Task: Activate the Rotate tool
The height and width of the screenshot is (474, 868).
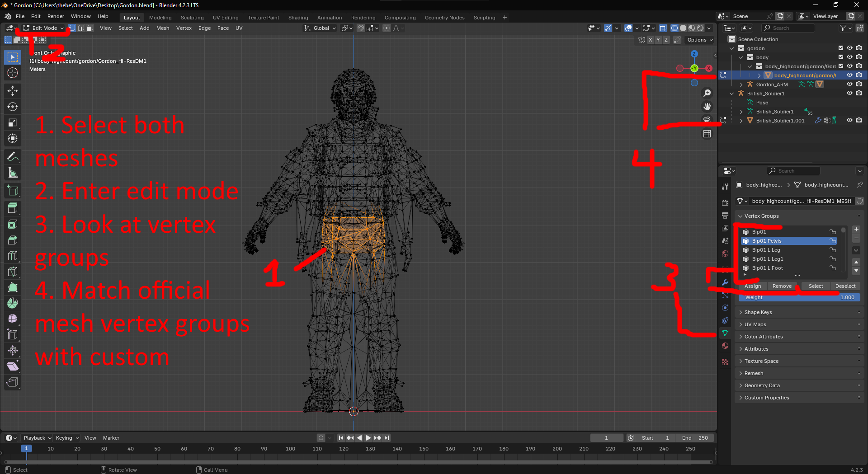Action: click(x=13, y=107)
